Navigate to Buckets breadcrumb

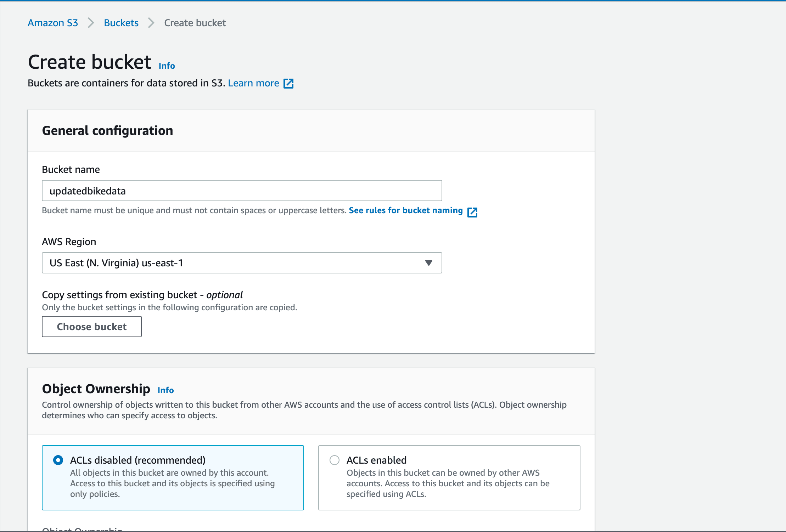[121, 23]
